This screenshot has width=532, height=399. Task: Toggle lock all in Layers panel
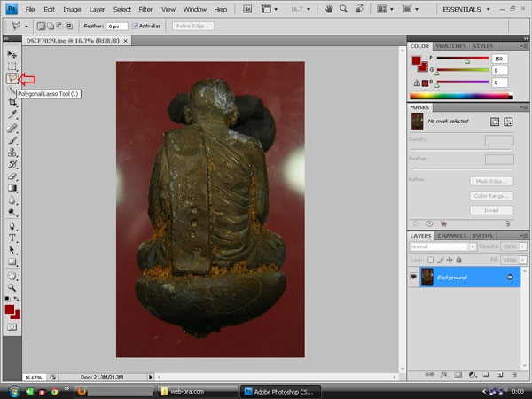[458, 260]
